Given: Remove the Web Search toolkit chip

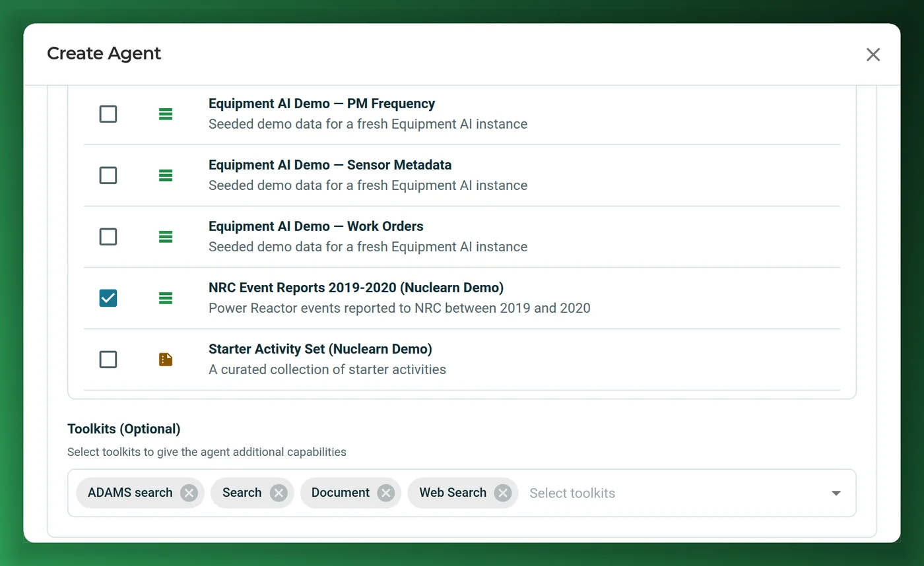Looking at the screenshot, I should point(503,493).
